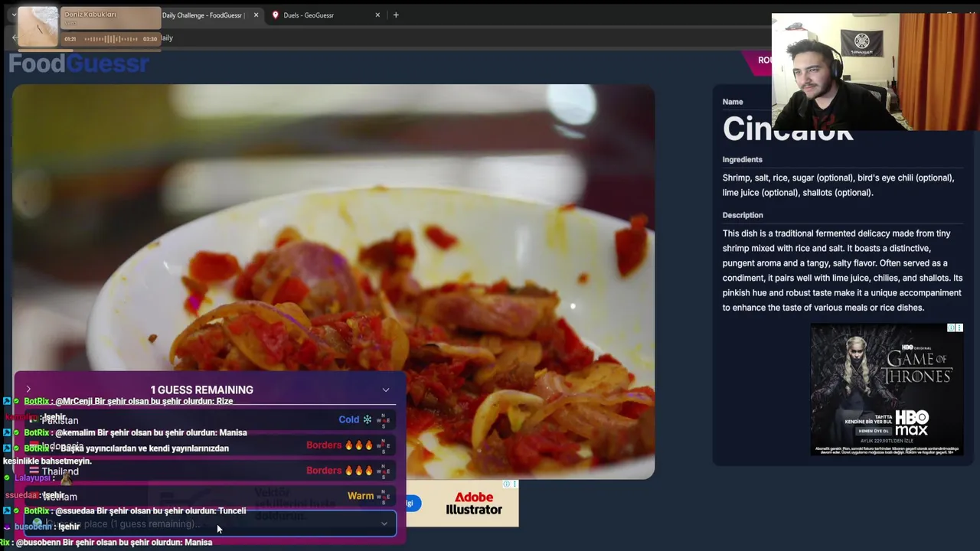The image size is (980, 551).
Task: Open the Deniz Kabukları album art
Action: (38, 27)
